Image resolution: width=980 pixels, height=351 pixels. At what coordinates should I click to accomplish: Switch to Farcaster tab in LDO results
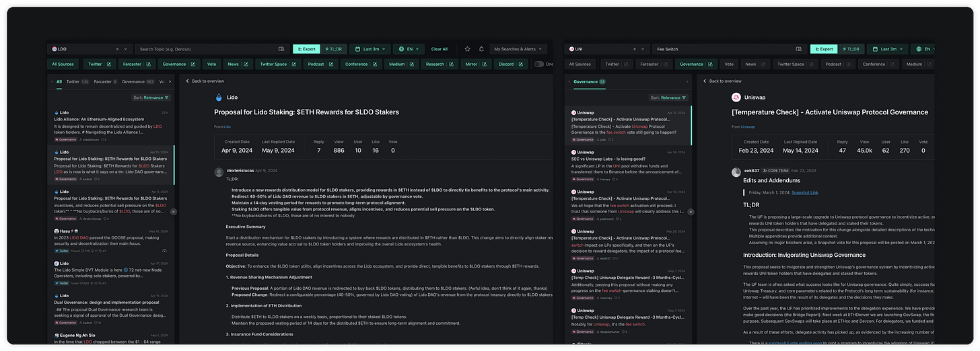(x=105, y=81)
